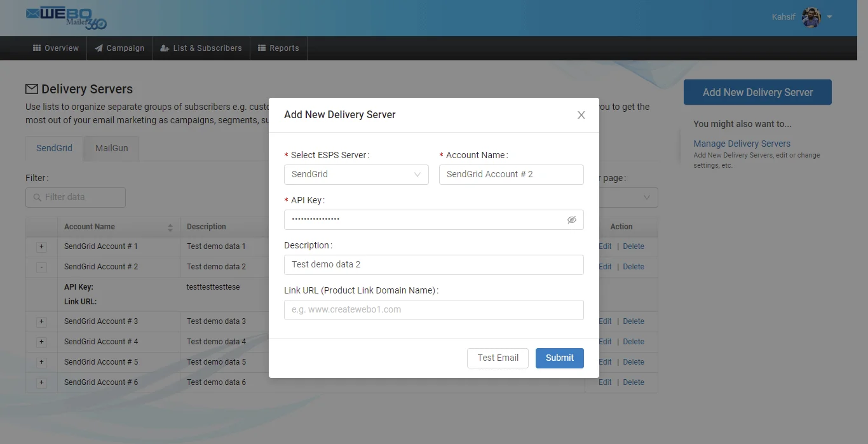
Task: Open List & Subscribers section
Action: pos(201,48)
